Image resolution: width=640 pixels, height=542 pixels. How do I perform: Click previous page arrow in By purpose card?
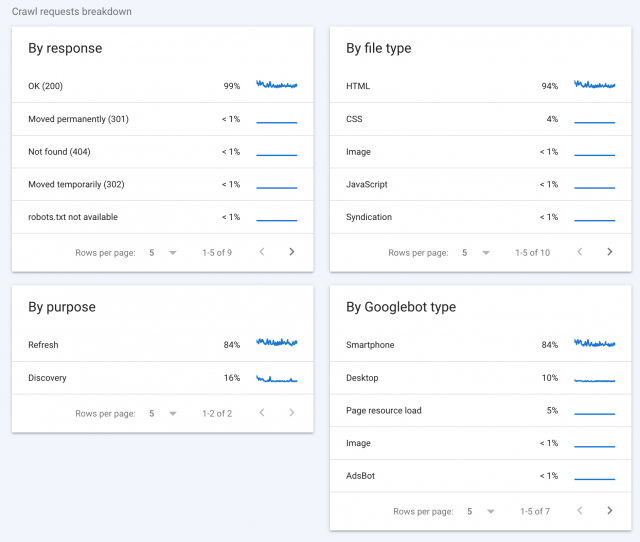[262, 413]
